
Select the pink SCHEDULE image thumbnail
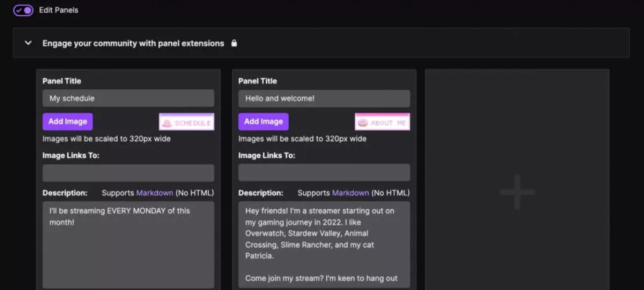click(187, 122)
